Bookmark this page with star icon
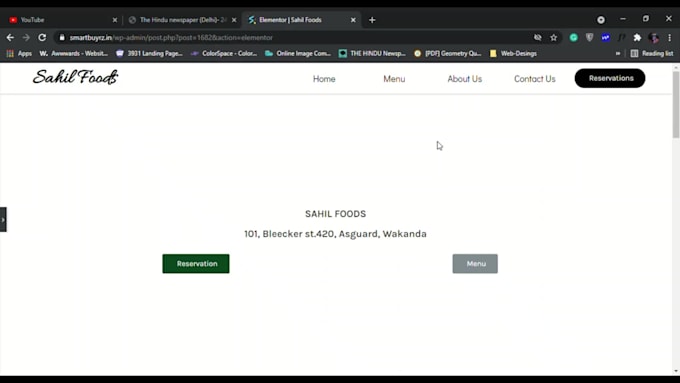The image size is (680, 383). point(554,38)
